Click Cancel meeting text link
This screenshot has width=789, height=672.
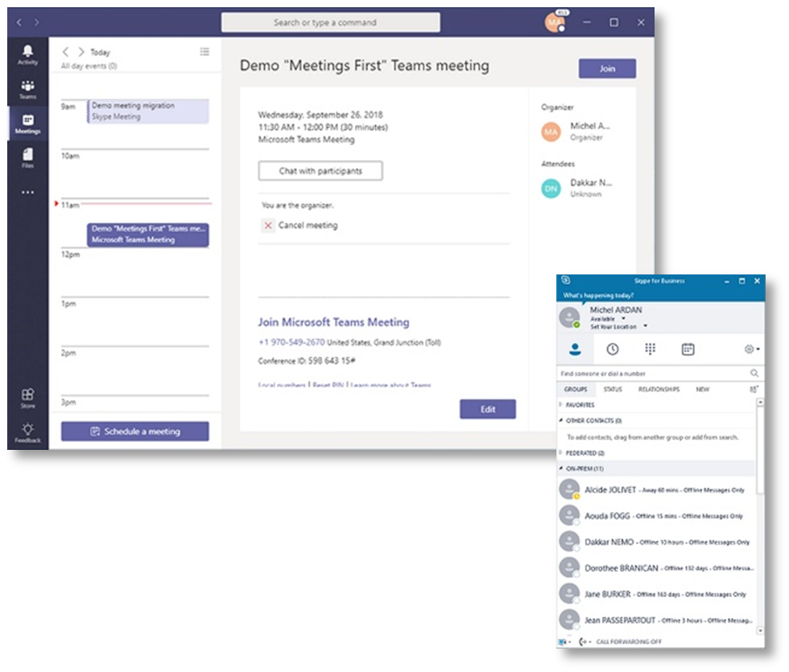coord(308,225)
